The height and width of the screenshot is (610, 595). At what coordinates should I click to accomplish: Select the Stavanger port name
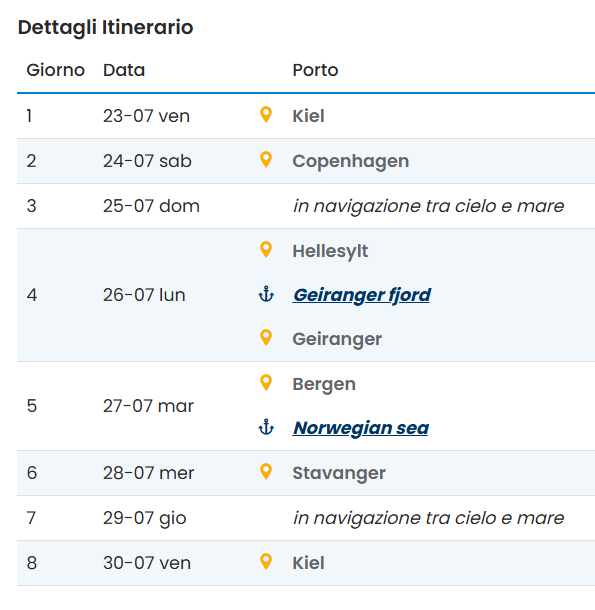pos(339,473)
